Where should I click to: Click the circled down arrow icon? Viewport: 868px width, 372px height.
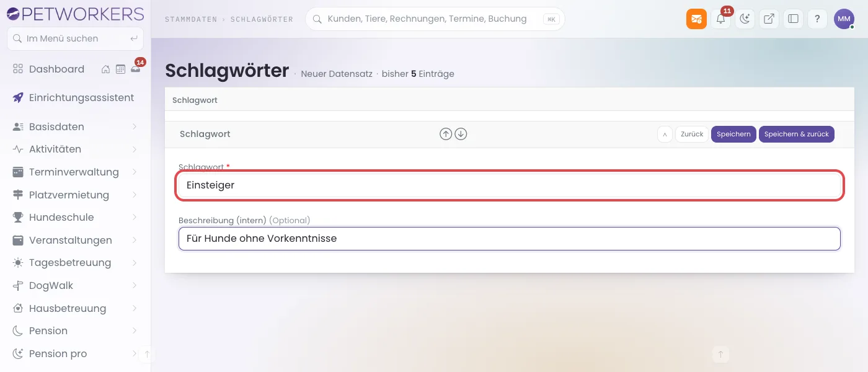coord(461,134)
